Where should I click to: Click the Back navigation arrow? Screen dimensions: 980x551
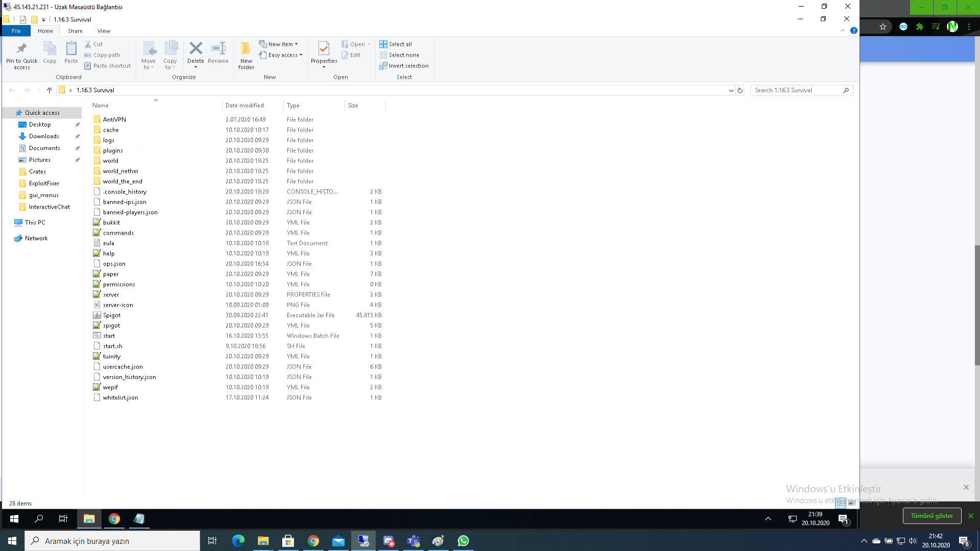(x=12, y=90)
